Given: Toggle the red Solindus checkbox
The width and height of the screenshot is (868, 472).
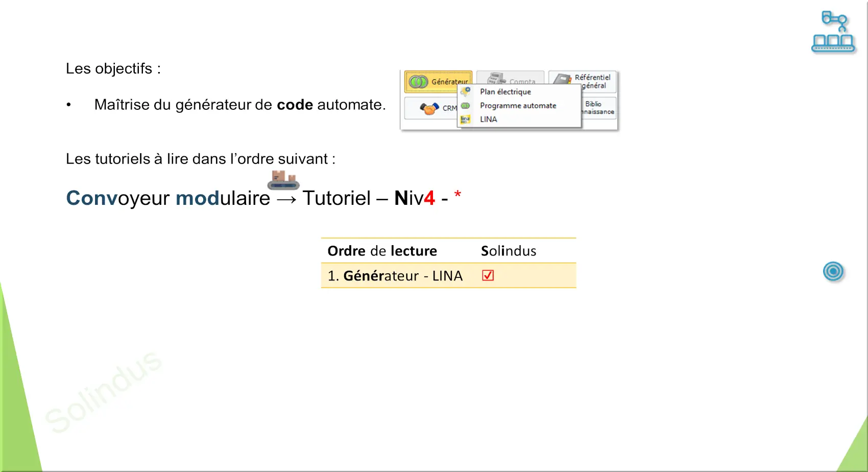Looking at the screenshot, I should pyautogui.click(x=488, y=276).
